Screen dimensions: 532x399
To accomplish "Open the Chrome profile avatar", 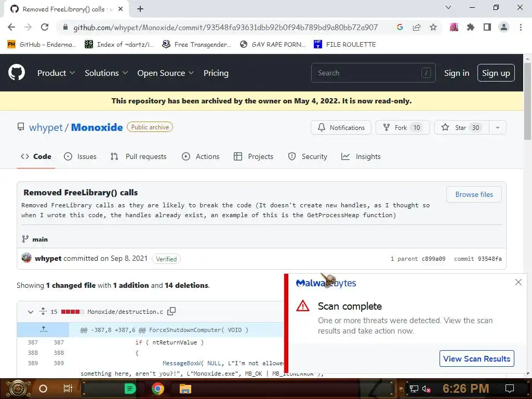I will click(x=504, y=27).
